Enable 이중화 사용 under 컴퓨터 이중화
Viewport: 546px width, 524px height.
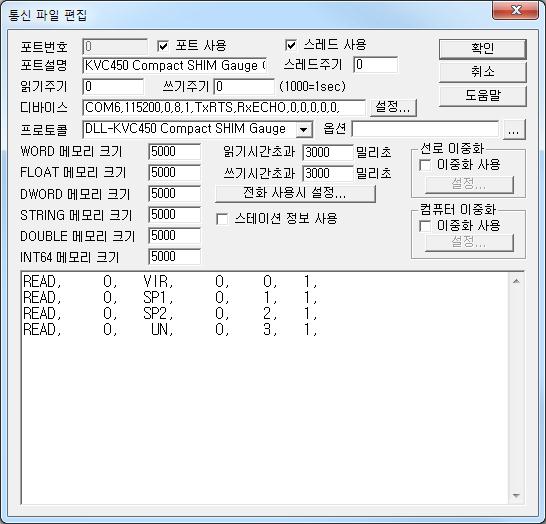pyautogui.click(x=425, y=226)
